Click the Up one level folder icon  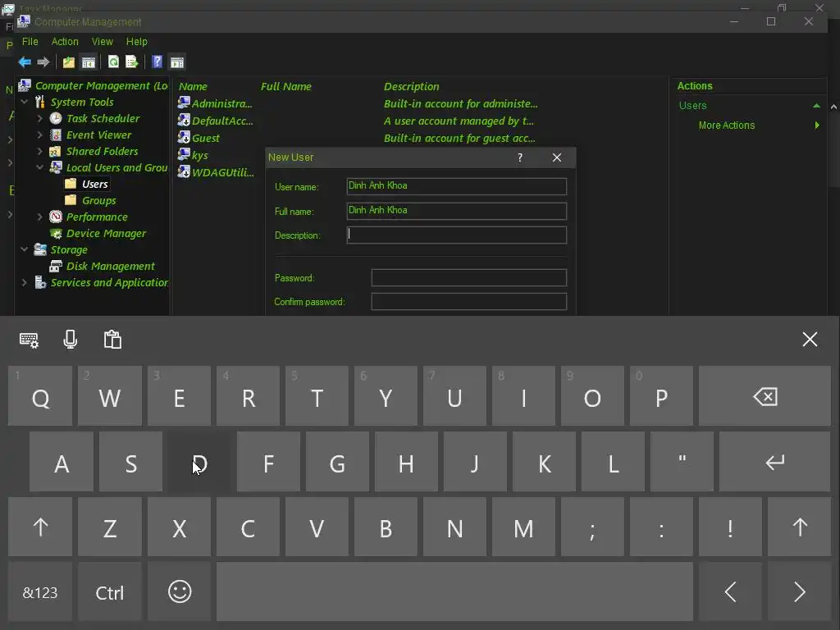point(69,62)
